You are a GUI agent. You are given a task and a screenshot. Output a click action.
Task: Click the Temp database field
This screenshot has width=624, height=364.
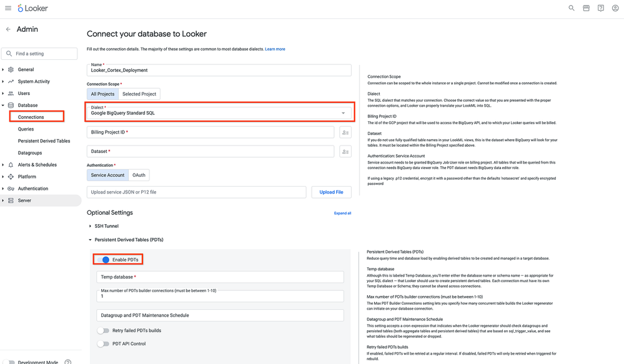click(x=220, y=277)
